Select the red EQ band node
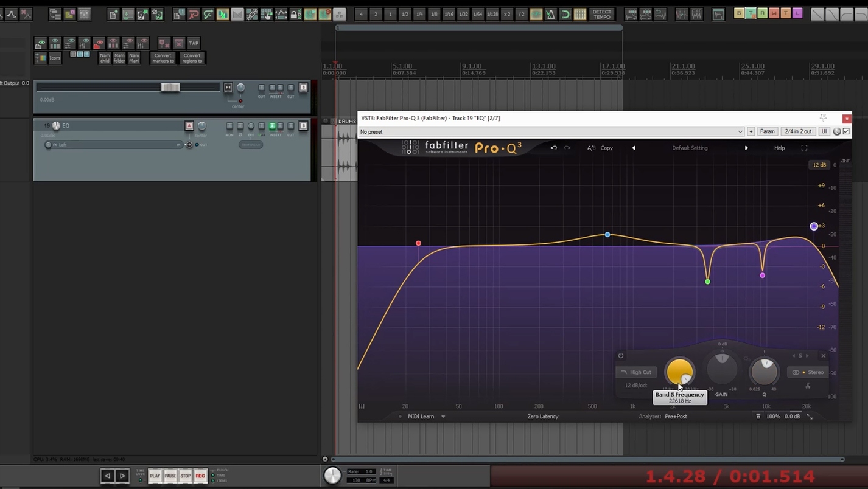The width and height of the screenshot is (868, 489). (418, 243)
